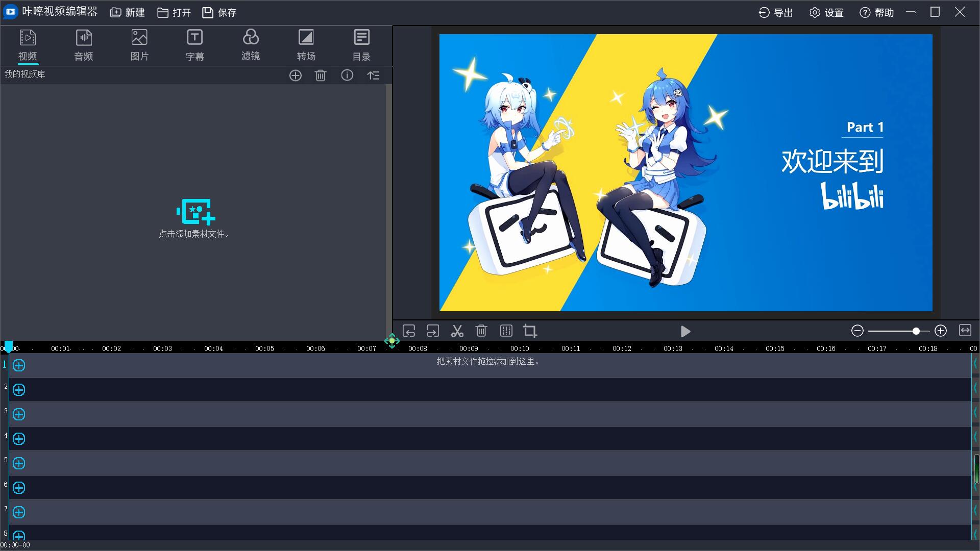Open the 字幕 subtitle tab
The height and width of the screenshot is (551, 980).
click(194, 45)
